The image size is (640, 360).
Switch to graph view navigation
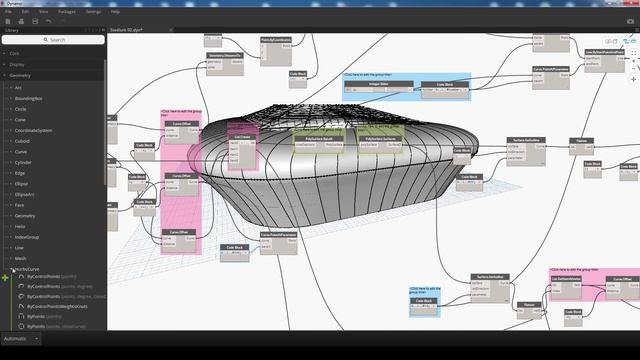pyautogui.click(x=629, y=41)
